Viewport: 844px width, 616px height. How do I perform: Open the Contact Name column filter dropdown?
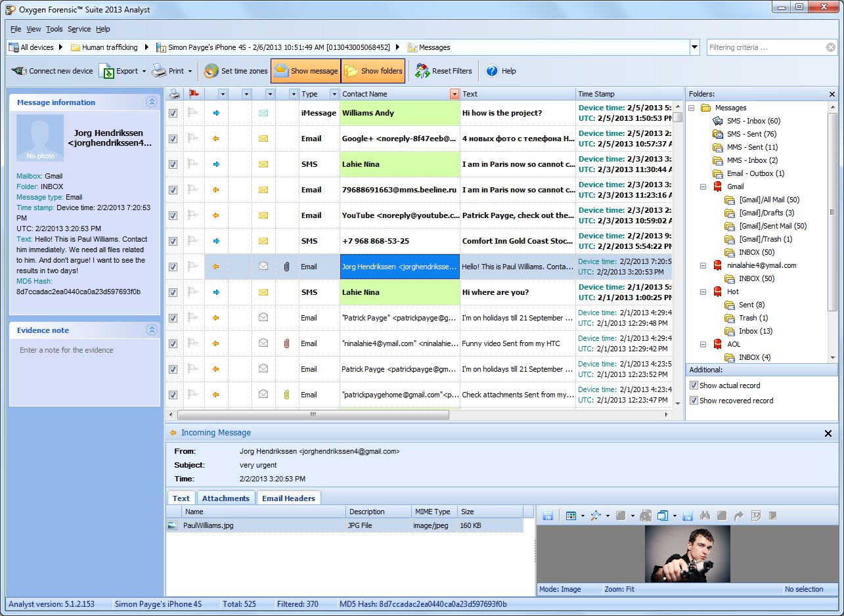point(455,94)
